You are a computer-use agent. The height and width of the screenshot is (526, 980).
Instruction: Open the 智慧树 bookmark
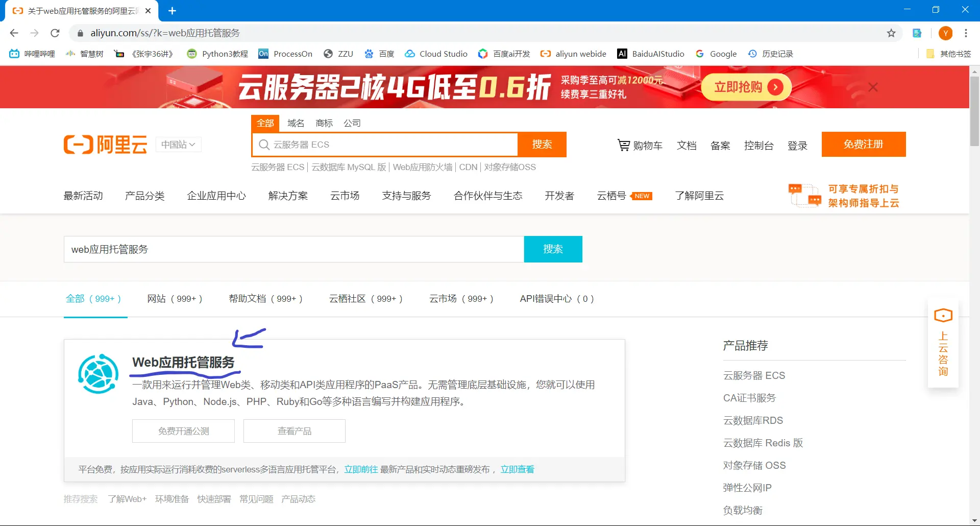tap(85, 54)
